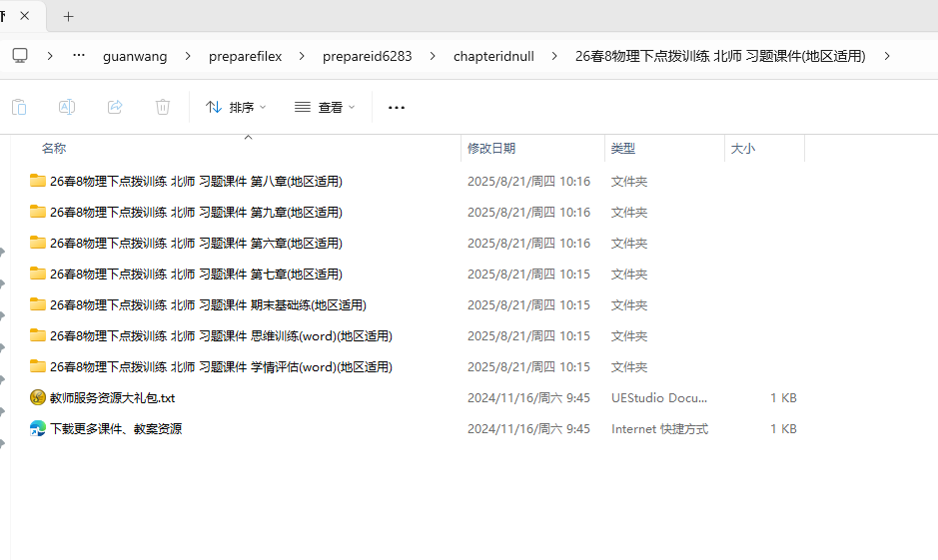Select folder ending 学情评估(word)(地区适用)

(x=222, y=367)
